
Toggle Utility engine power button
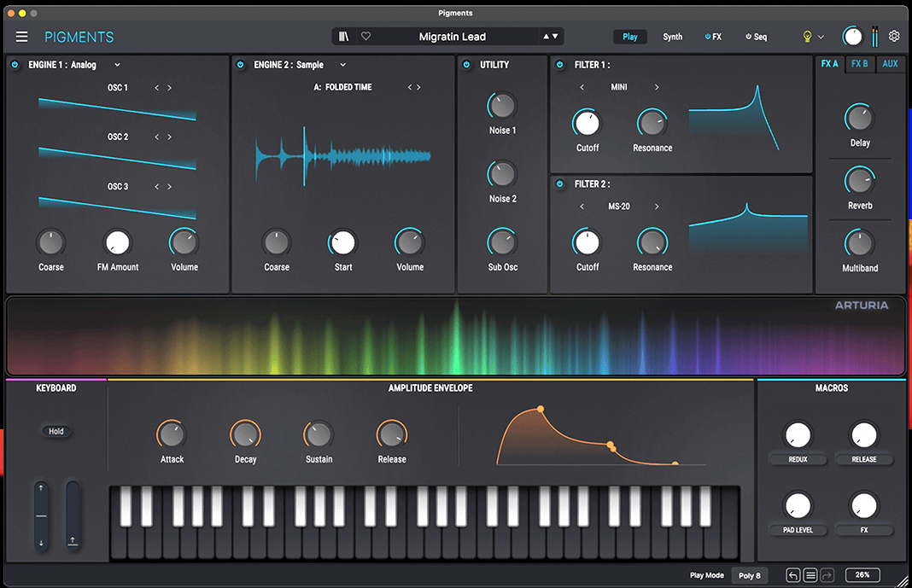point(466,65)
